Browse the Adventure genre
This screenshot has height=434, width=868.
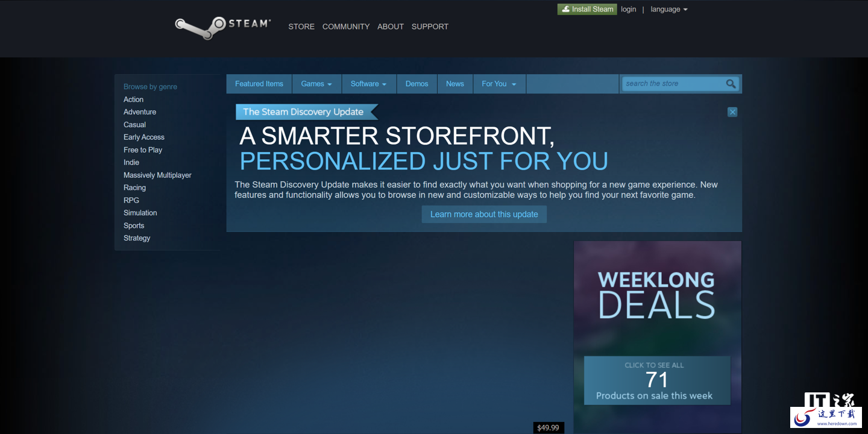(140, 112)
